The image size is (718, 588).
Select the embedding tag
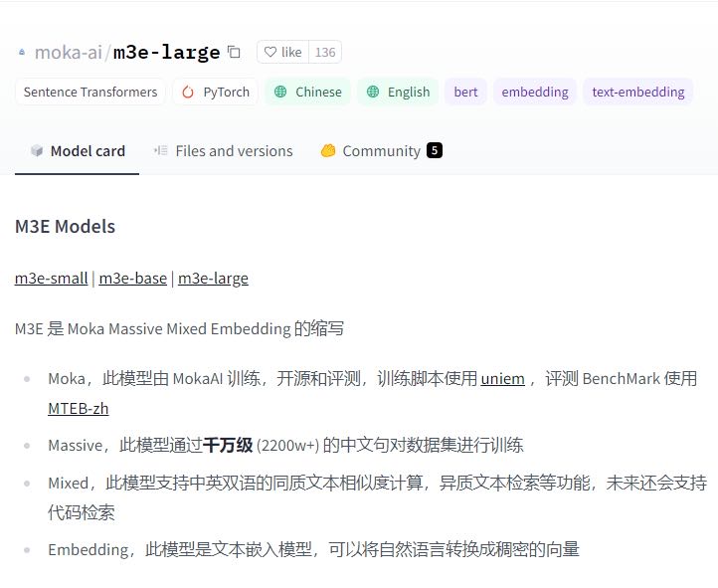click(535, 92)
